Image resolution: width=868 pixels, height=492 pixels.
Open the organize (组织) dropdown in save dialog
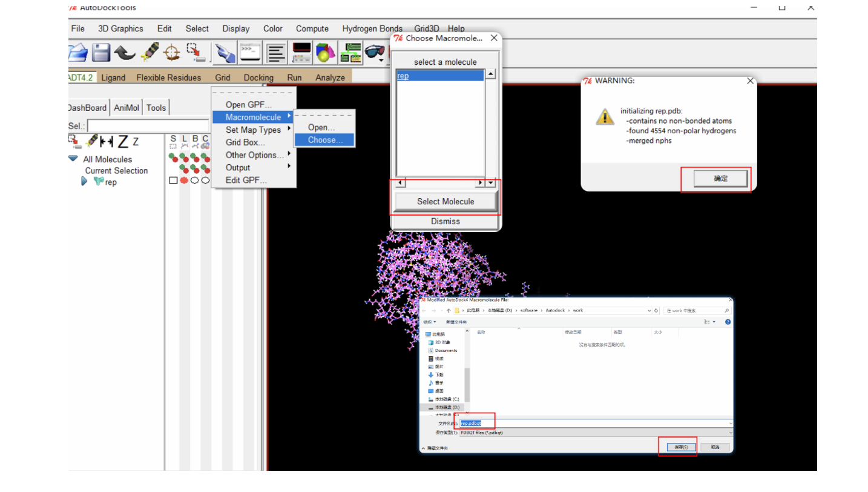(429, 322)
